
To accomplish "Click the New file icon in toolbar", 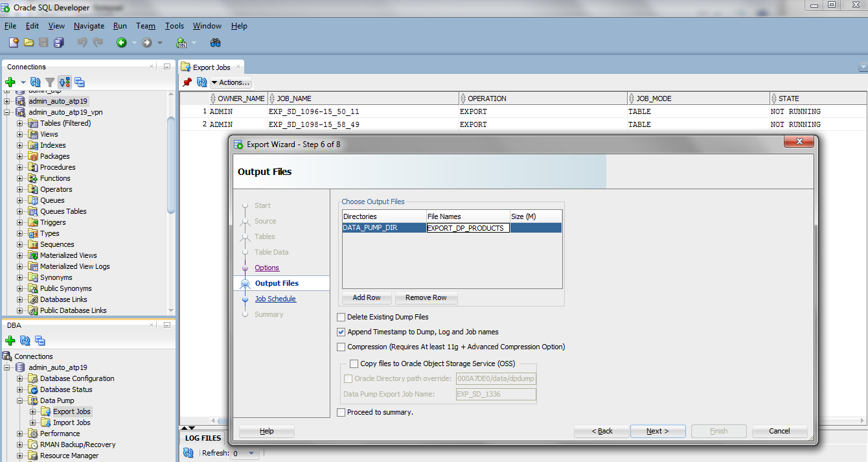I will [x=14, y=43].
